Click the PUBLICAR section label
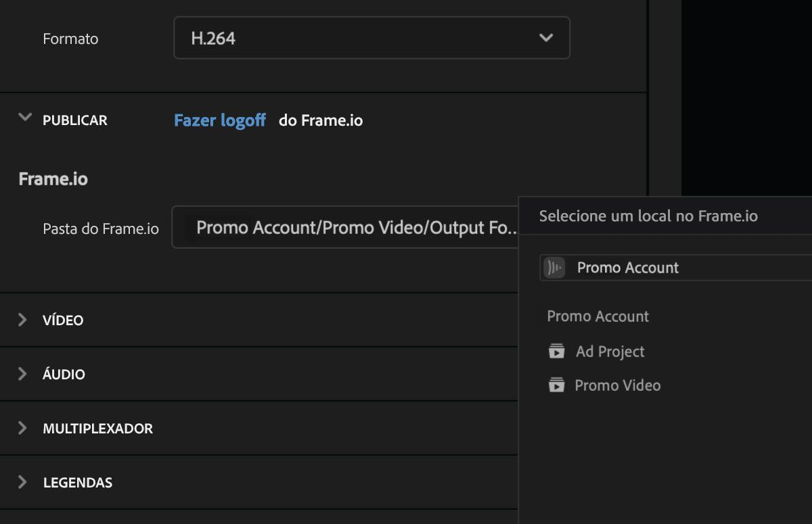This screenshot has width=812, height=524. click(74, 120)
